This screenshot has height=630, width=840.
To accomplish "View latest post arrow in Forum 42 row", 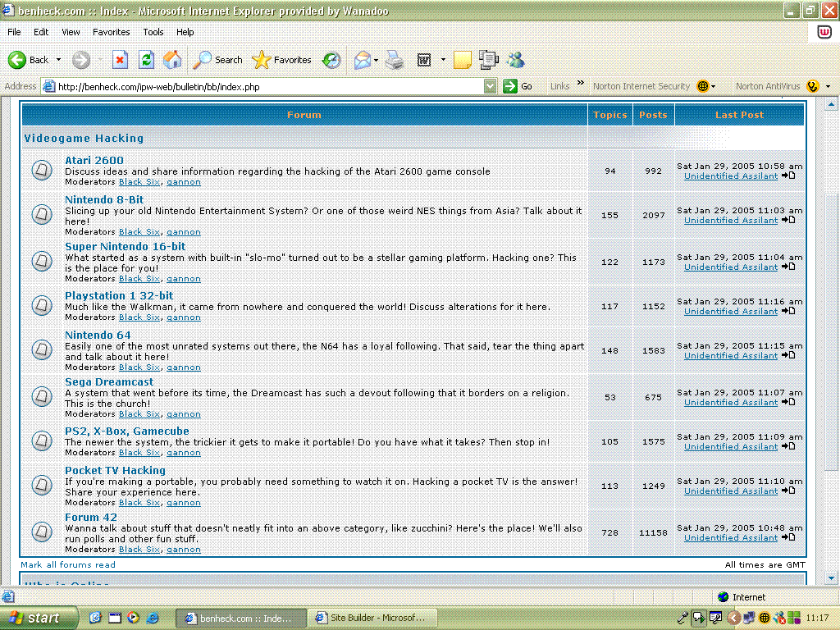I will tap(788, 537).
